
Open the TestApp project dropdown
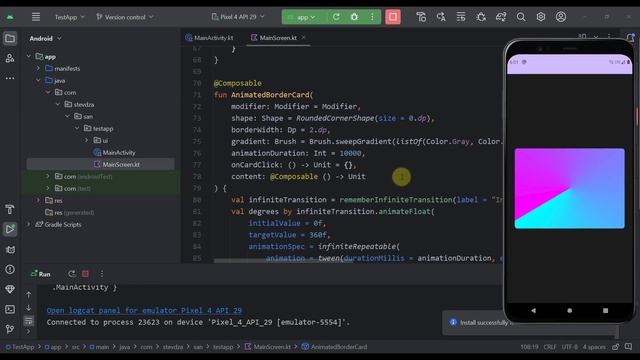click(x=69, y=17)
